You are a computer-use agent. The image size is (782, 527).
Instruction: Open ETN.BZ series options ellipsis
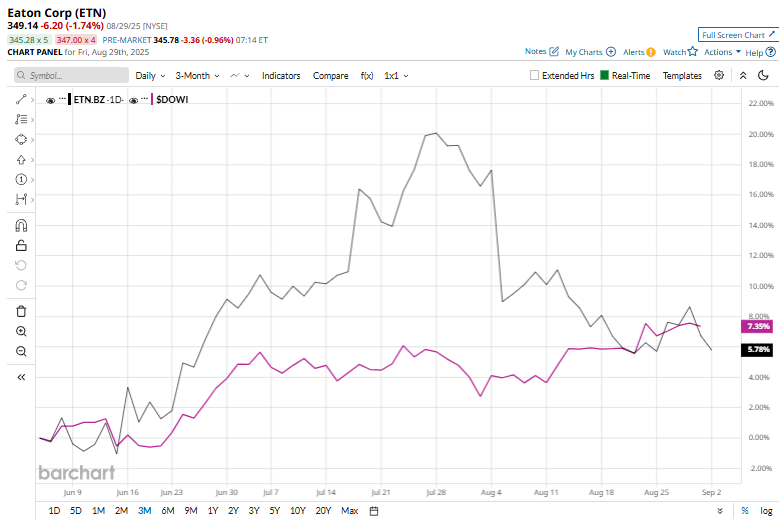click(x=62, y=99)
